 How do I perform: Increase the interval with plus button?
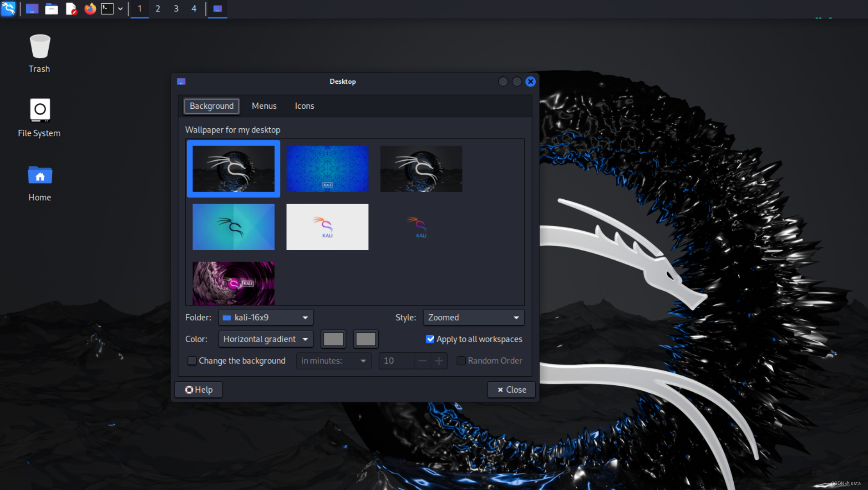439,361
